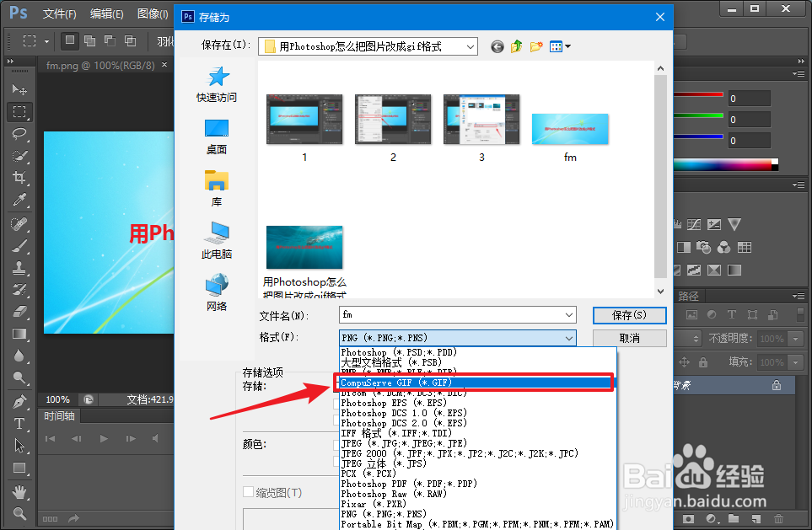Select the Hand tool
The height and width of the screenshot is (530, 812).
(x=19, y=492)
